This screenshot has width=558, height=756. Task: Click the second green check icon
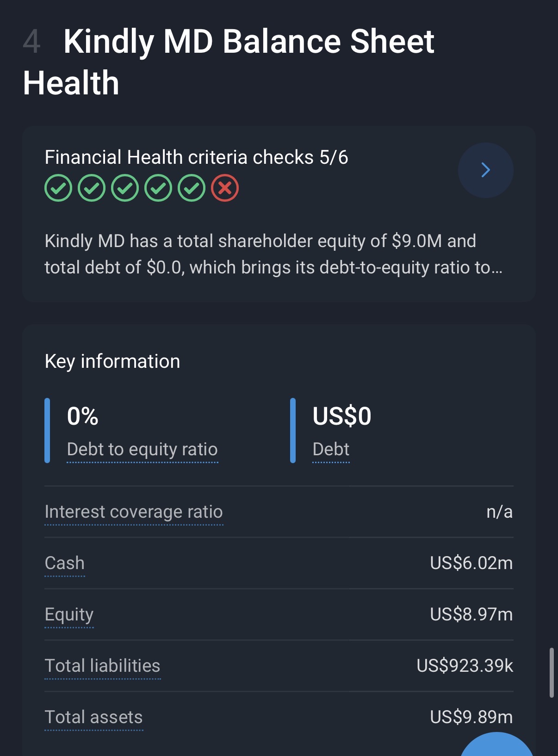pyautogui.click(x=92, y=188)
